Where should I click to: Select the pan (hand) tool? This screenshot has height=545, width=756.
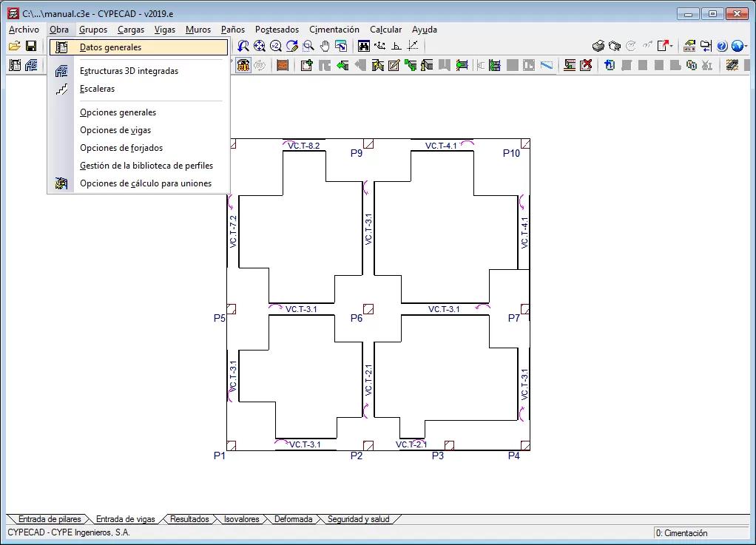[x=325, y=46]
